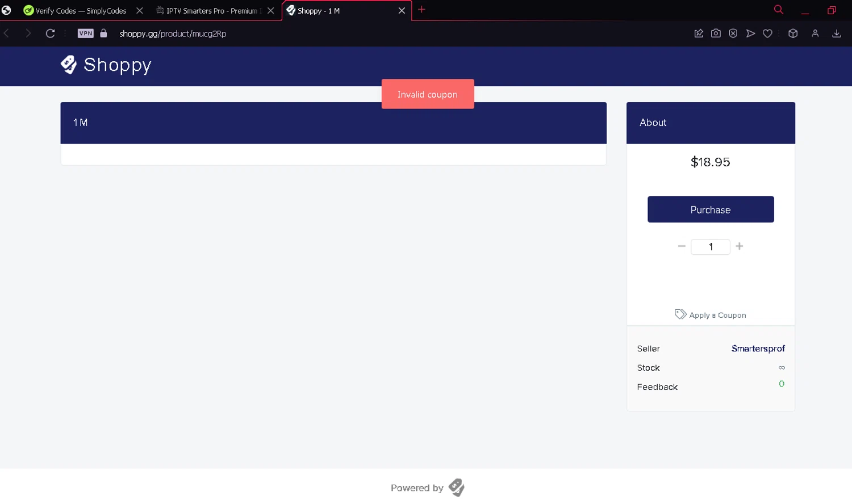Open seller Smartersprof profile link
The height and width of the screenshot is (504, 852).
coord(758,348)
